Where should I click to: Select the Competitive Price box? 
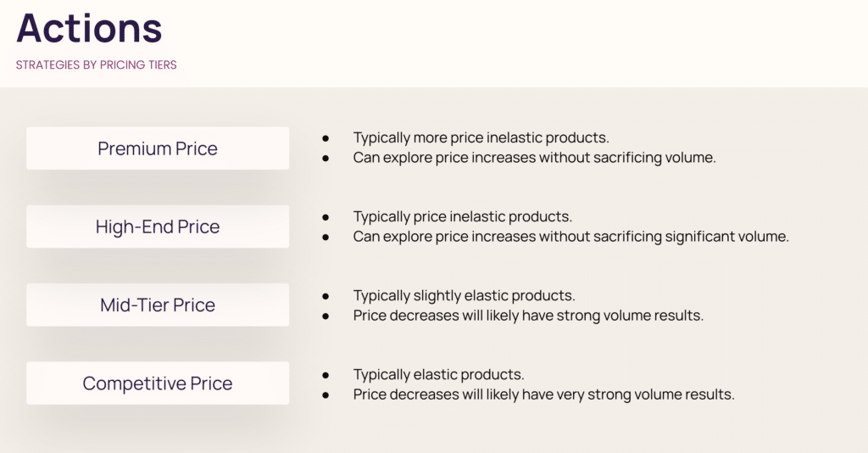[158, 383]
